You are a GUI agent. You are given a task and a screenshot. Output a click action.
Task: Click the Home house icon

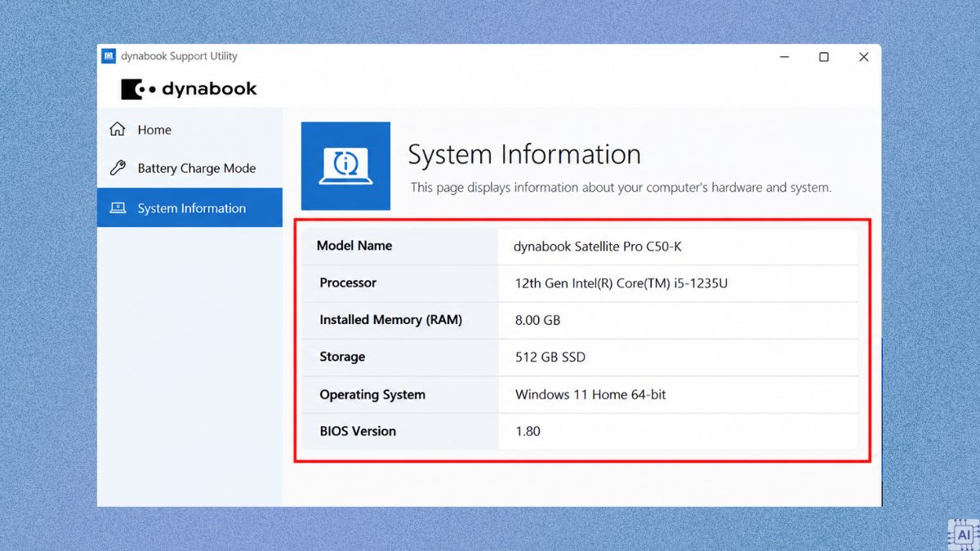click(118, 130)
